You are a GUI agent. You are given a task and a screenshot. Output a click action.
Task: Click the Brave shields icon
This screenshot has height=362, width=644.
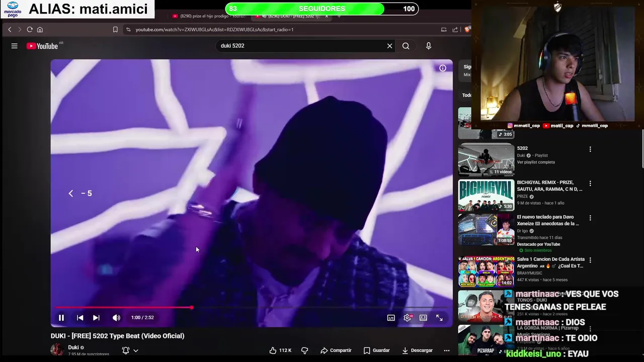point(467,30)
